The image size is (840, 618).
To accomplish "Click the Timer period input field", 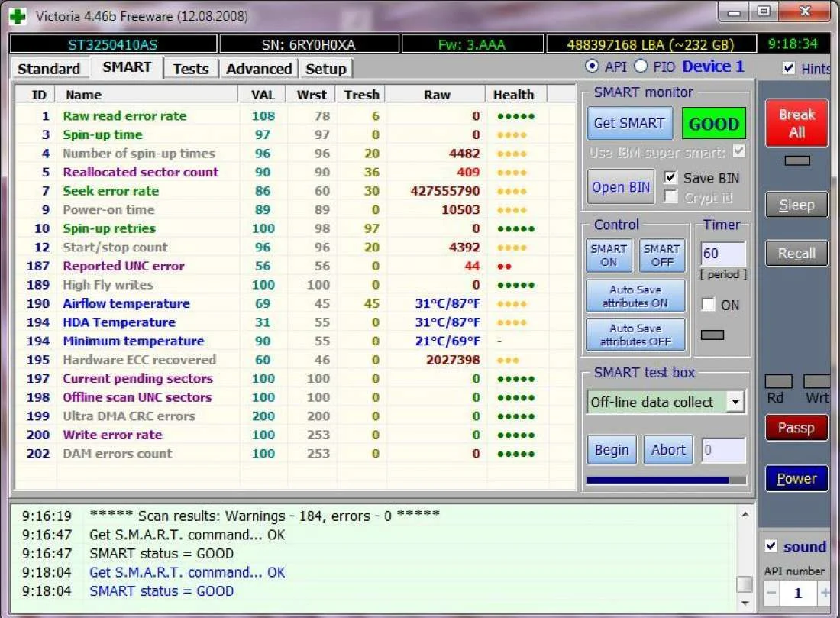I will click(x=722, y=254).
